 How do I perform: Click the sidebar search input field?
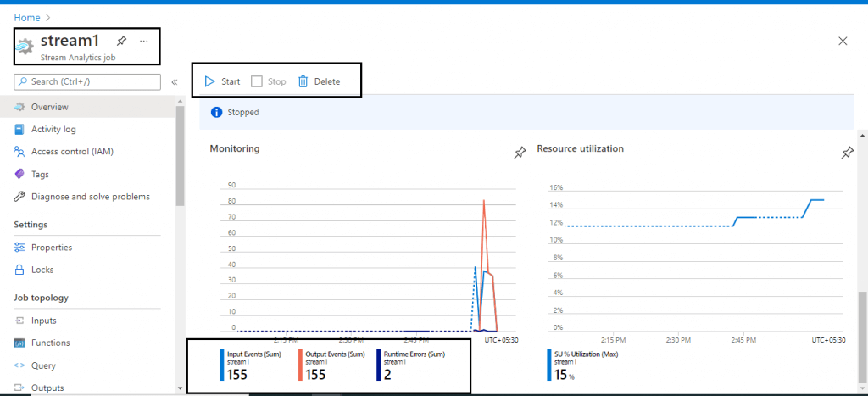tap(93, 81)
